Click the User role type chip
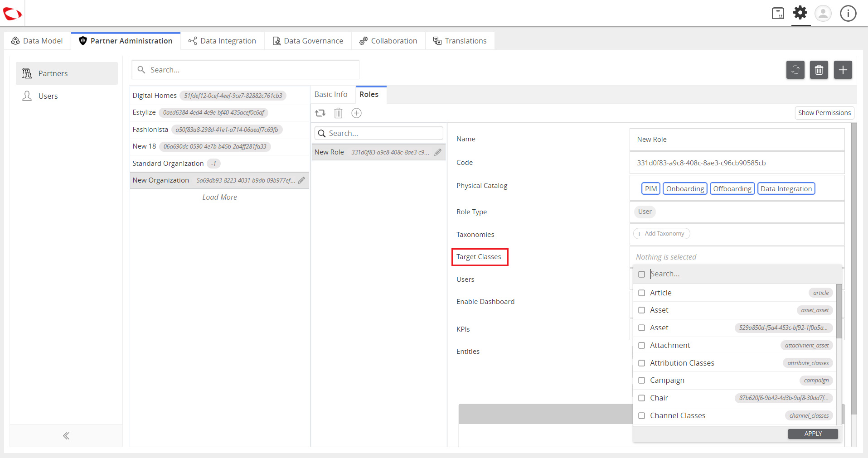The width and height of the screenshot is (868, 458). click(645, 212)
